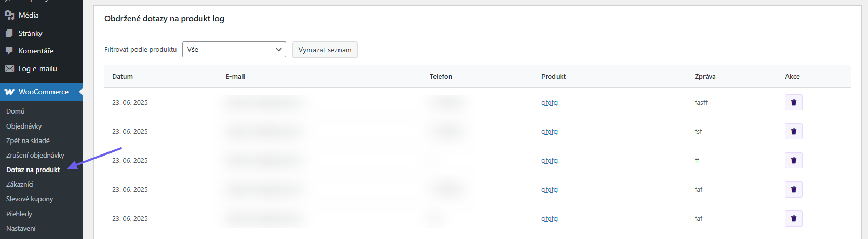Image resolution: width=868 pixels, height=239 pixels.
Task: Click the Produkt column header
Action: pos(553,76)
